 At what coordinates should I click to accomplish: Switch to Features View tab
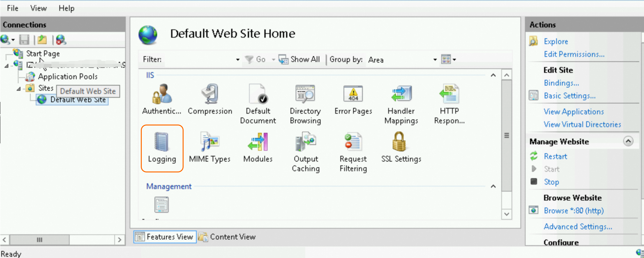click(165, 237)
